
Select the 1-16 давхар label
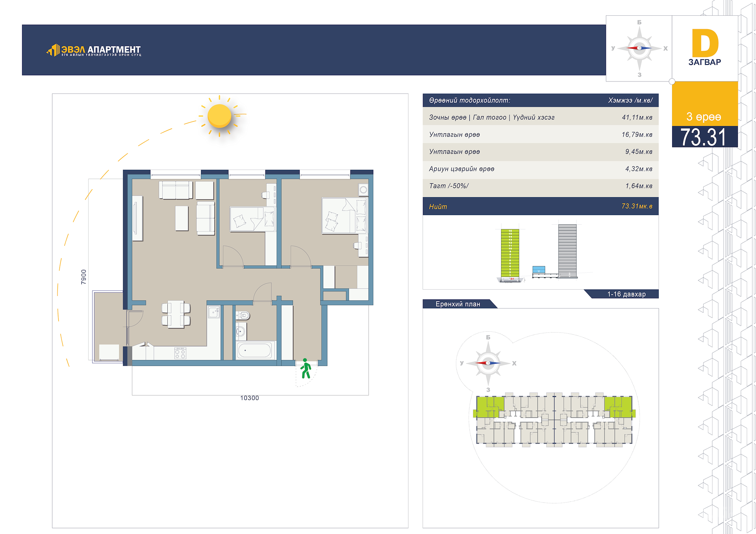(x=626, y=294)
